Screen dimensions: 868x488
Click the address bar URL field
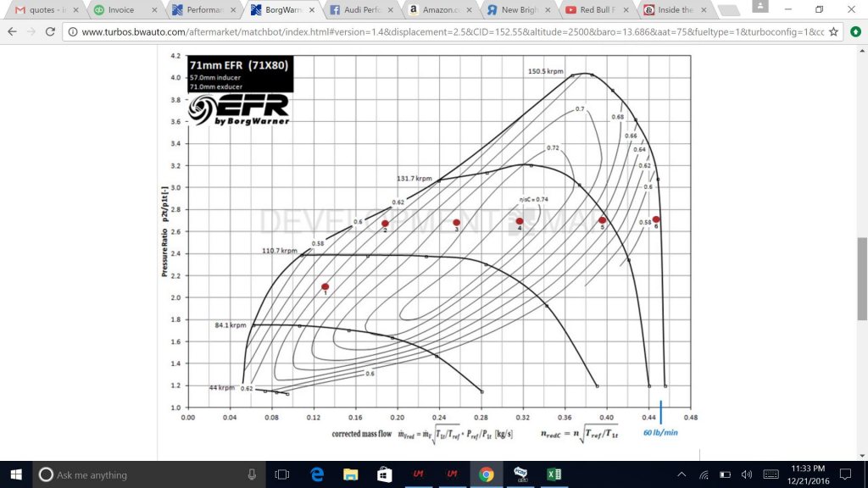[x=453, y=32]
